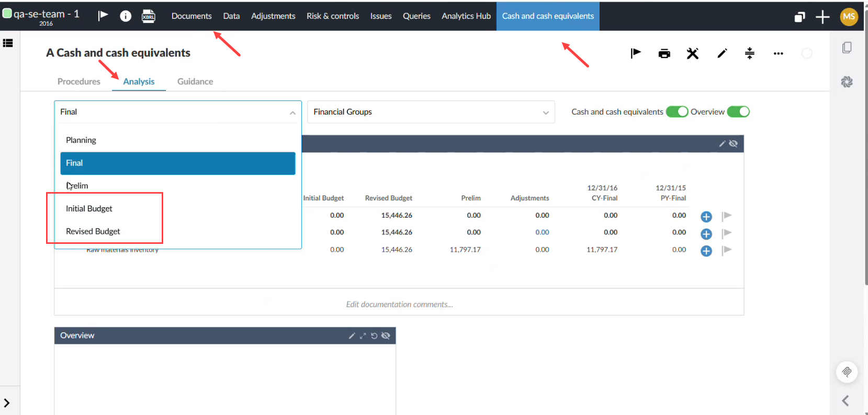Expand the Overview panel to full size
Image resolution: width=868 pixels, height=415 pixels.
363,335
